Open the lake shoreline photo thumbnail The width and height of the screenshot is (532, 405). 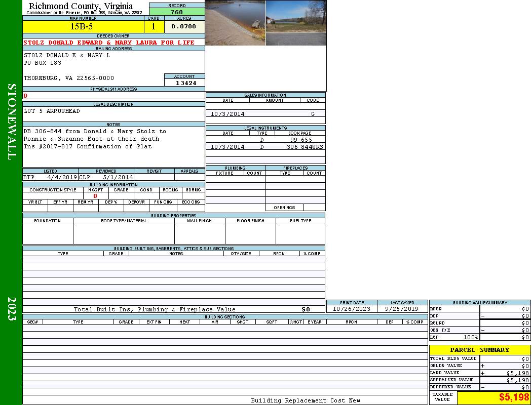pos(235,23)
